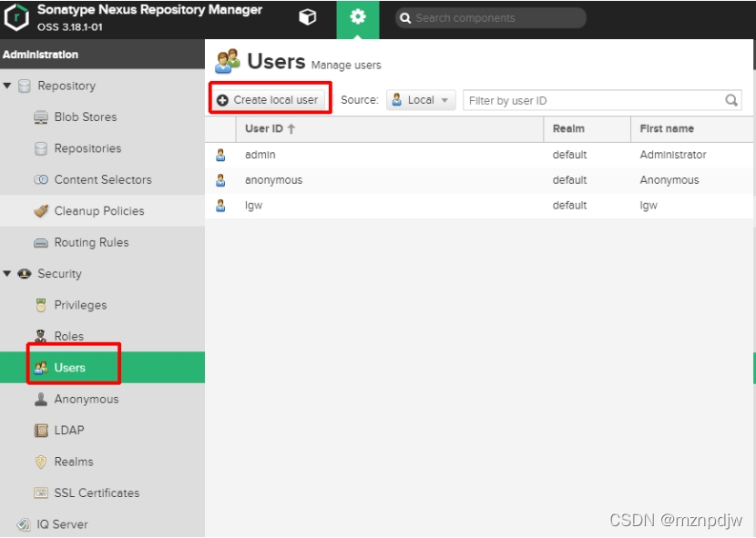Click the filter magnifier icon
The height and width of the screenshot is (538, 756).
(731, 100)
